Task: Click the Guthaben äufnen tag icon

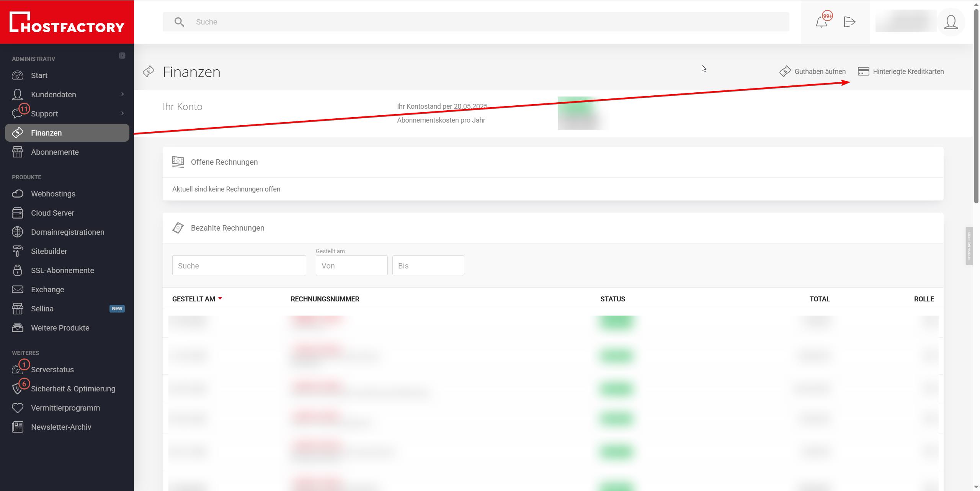Action: [x=785, y=71]
